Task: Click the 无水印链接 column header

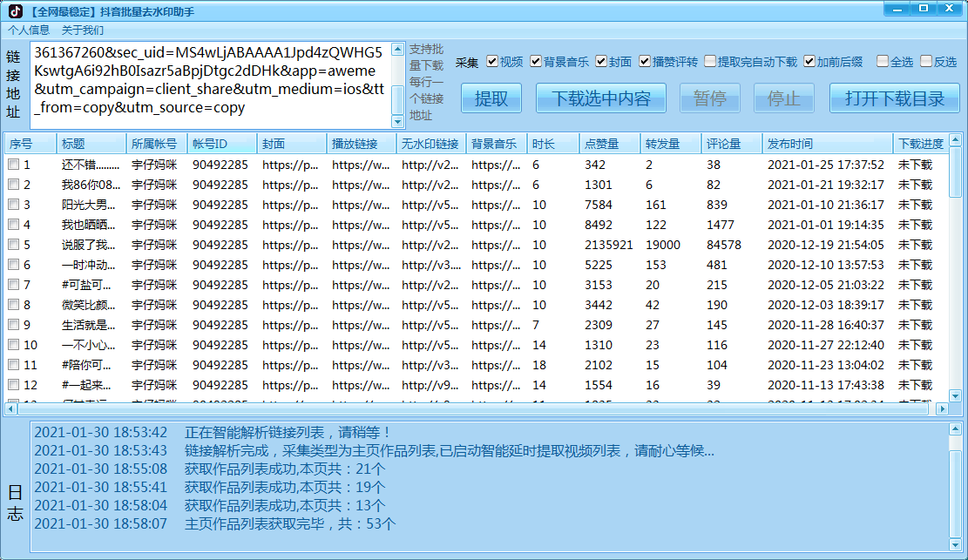Action: [x=431, y=144]
